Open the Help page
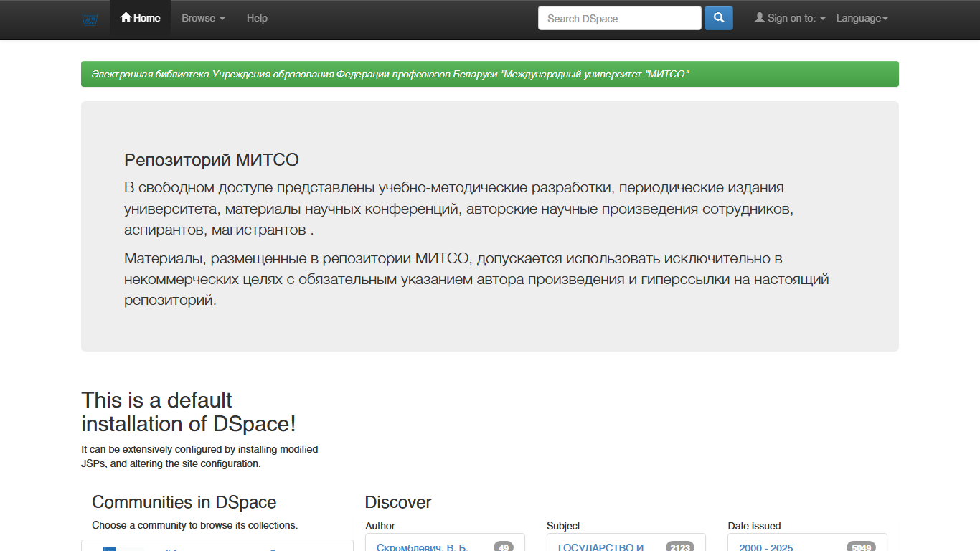The height and width of the screenshot is (551, 980). point(257,18)
